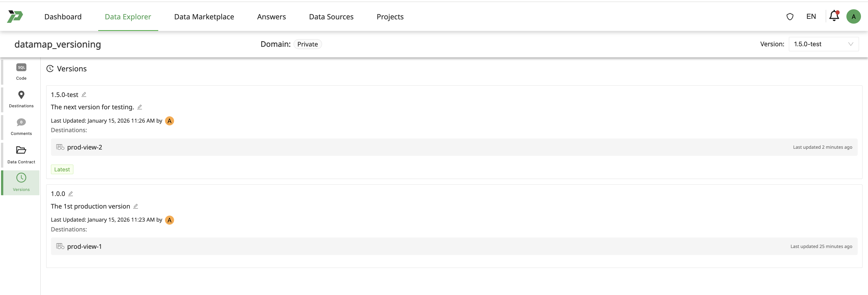Open the Data Contract section

(21, 155)
